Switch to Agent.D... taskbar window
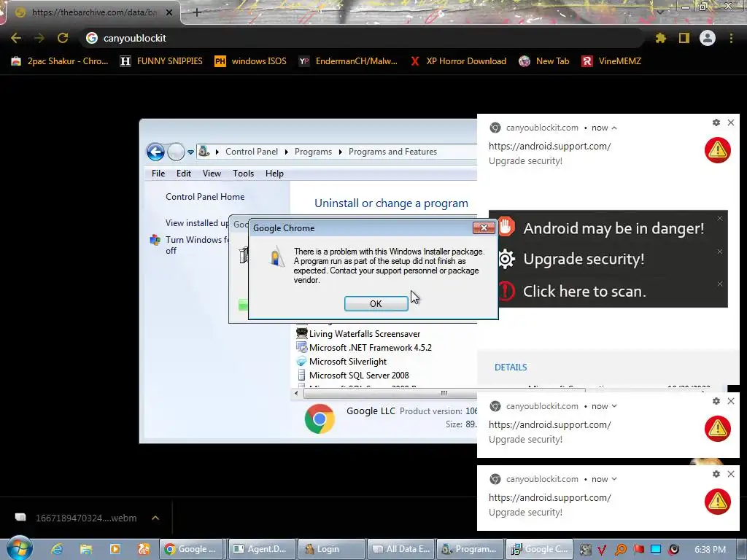 [x=263, y=549]
